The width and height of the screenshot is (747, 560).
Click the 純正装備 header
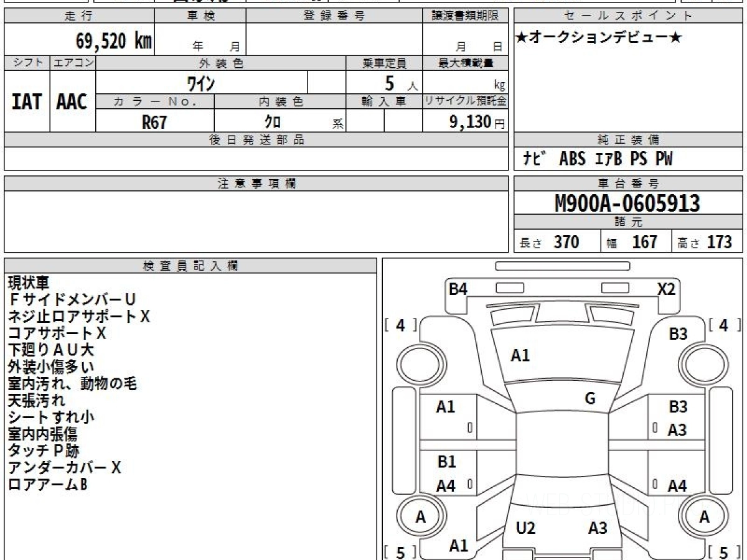[629, 140]
